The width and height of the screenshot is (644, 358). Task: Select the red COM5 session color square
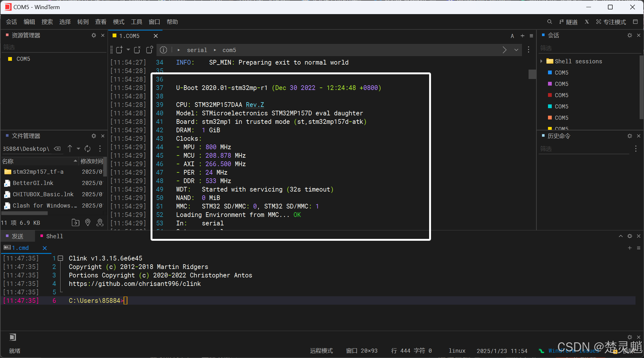550,95
